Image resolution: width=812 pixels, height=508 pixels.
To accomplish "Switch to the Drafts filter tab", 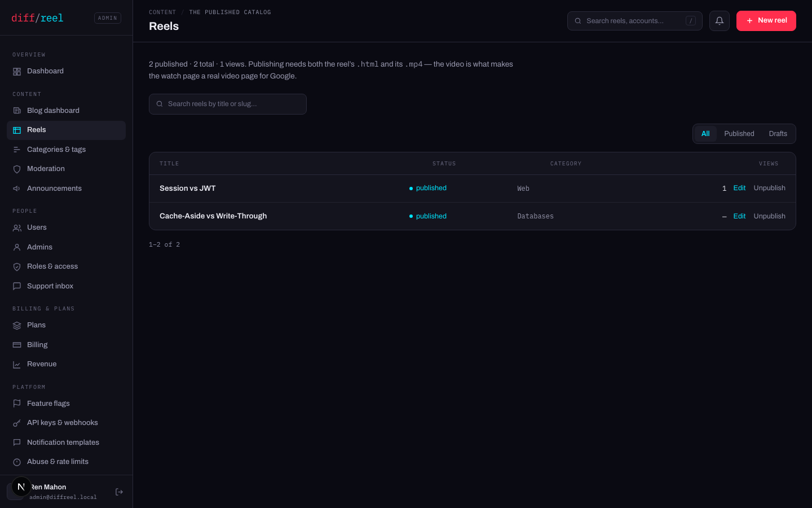I will pyautogui.click(x=778, y=134).
